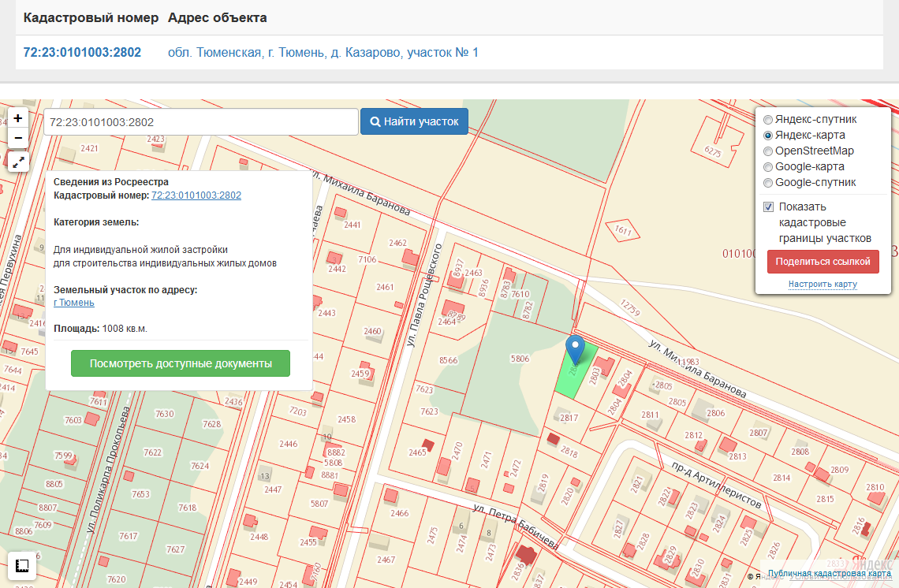
Task: Toggle fullscreen map view
Action: click(18, 162)
